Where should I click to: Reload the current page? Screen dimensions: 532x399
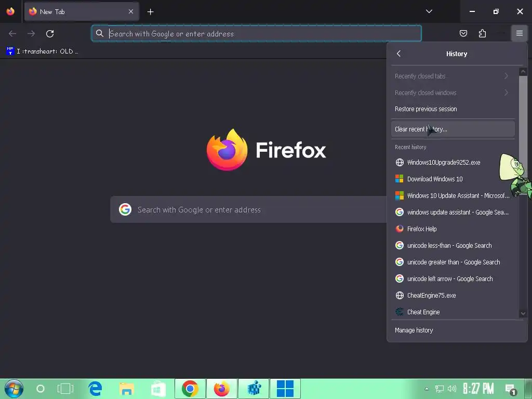50,34
